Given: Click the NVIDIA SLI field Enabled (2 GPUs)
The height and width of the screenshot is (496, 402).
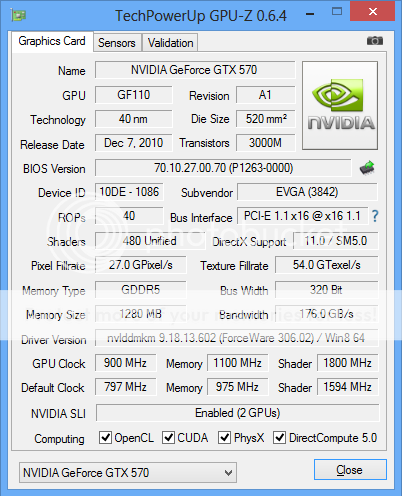Looking at the screenshot, I should pyautogui.click(x=238, y=413).
